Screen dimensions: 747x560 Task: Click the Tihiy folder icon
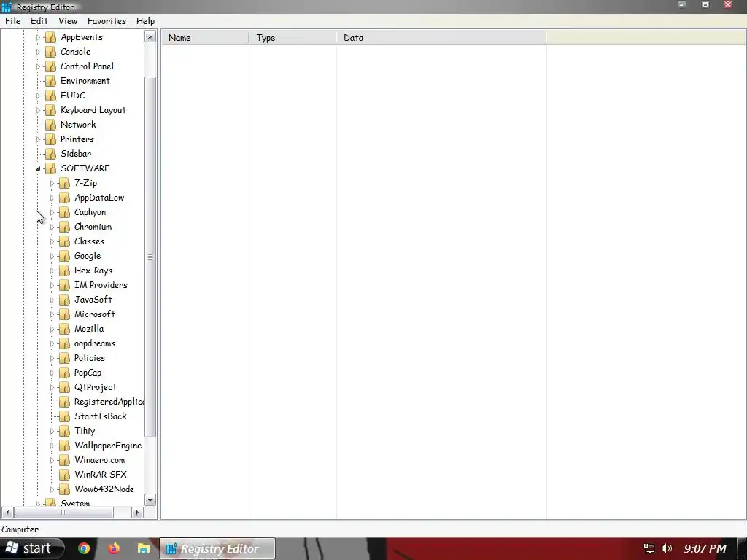pyautogui.click(x=64, y=431)
